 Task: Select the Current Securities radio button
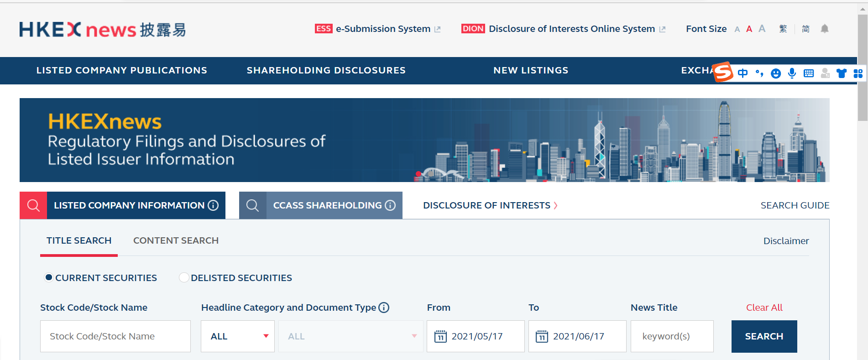tap(49, 277)
